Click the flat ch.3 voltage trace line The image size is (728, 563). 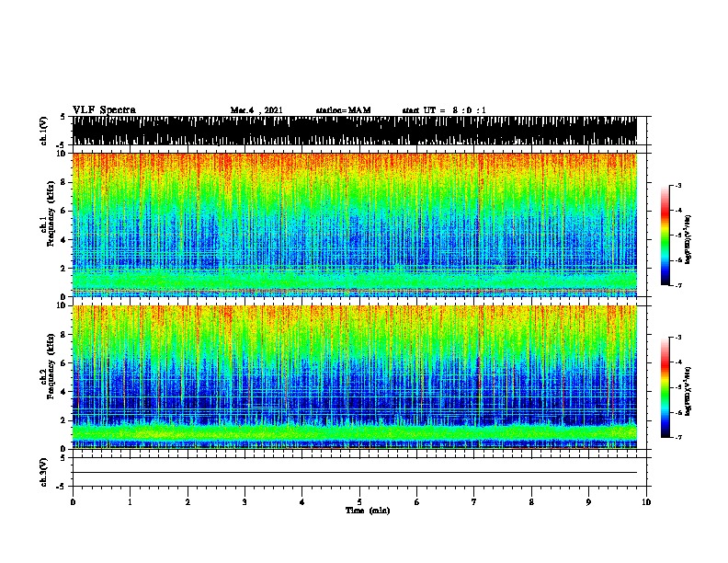(x=355, y=473)
